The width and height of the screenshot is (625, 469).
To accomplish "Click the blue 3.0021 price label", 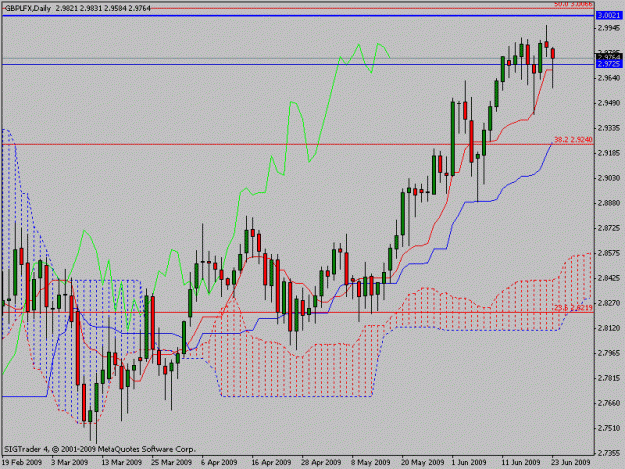I will tap(609, 16).
